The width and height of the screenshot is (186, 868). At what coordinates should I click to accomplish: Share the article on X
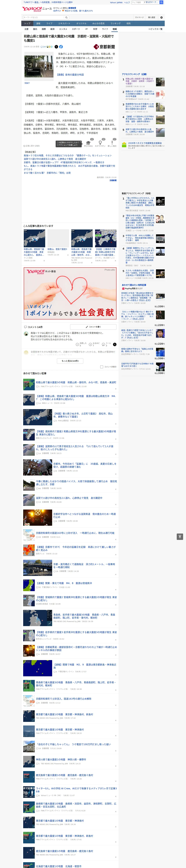pos(56,47)
